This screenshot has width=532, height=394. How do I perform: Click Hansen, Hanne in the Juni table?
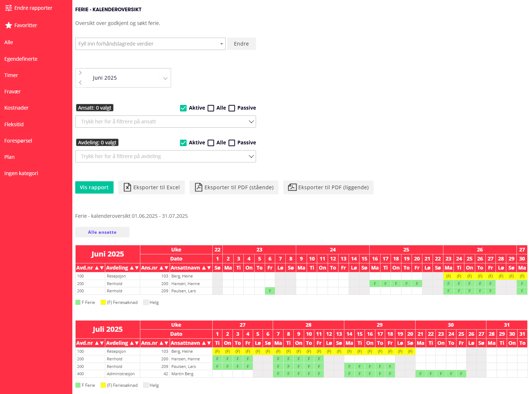tap(186, 284)
